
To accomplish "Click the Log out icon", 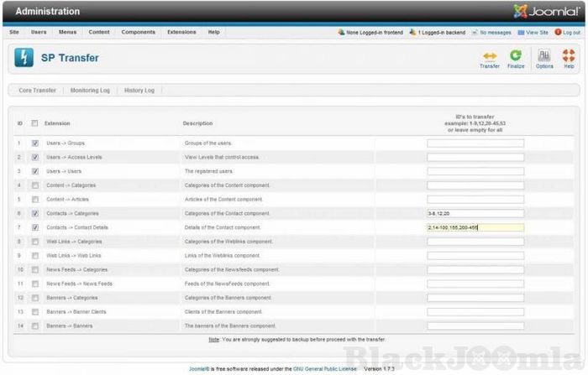I will [x=557, y=32].
